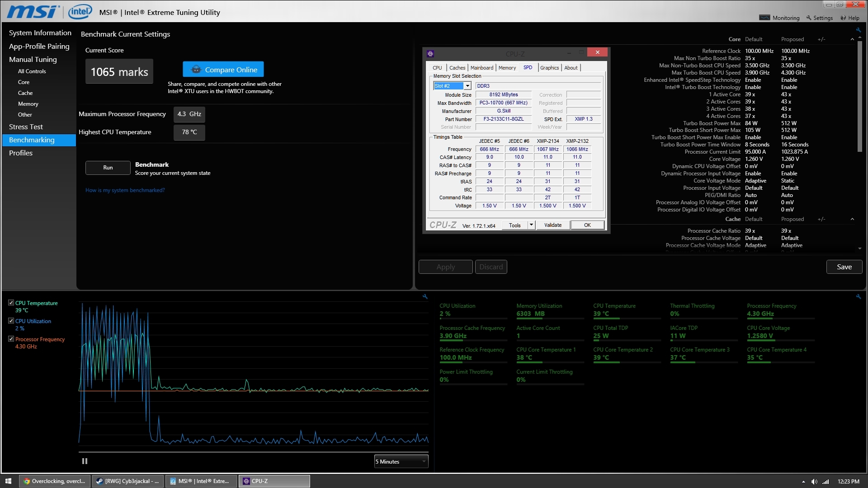Select Other under Manual Tuning
The height and width of the screenshot is (488, 868).
[25, 115]
